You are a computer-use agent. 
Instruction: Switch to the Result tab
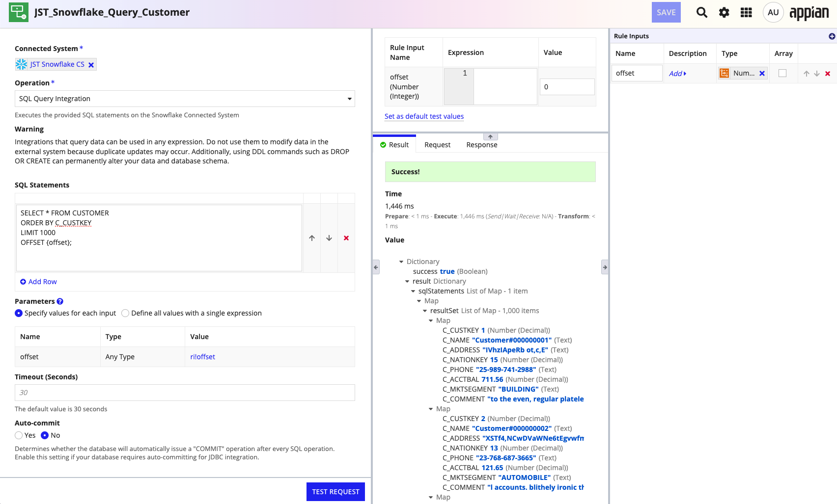click(394, 145)
